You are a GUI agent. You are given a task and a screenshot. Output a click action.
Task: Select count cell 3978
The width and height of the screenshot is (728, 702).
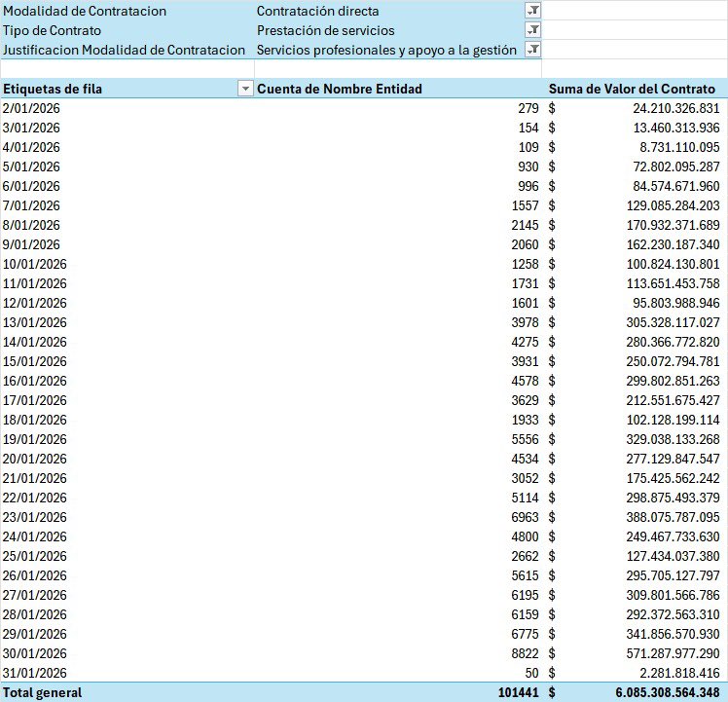point(526,322)
